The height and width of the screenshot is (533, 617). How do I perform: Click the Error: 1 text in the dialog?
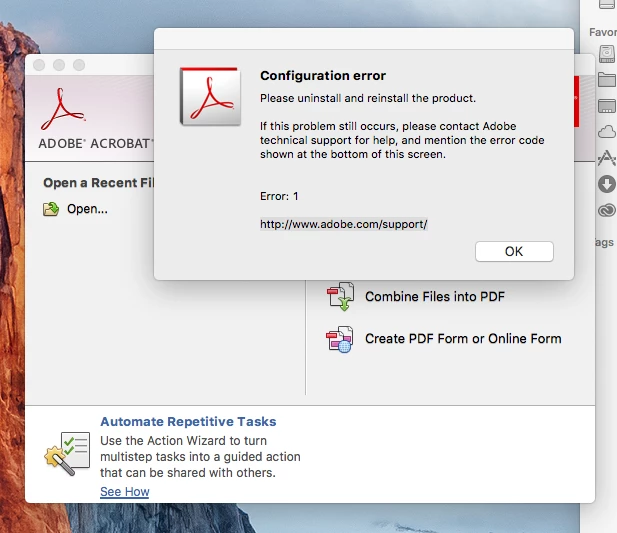[x=279, y=196]
